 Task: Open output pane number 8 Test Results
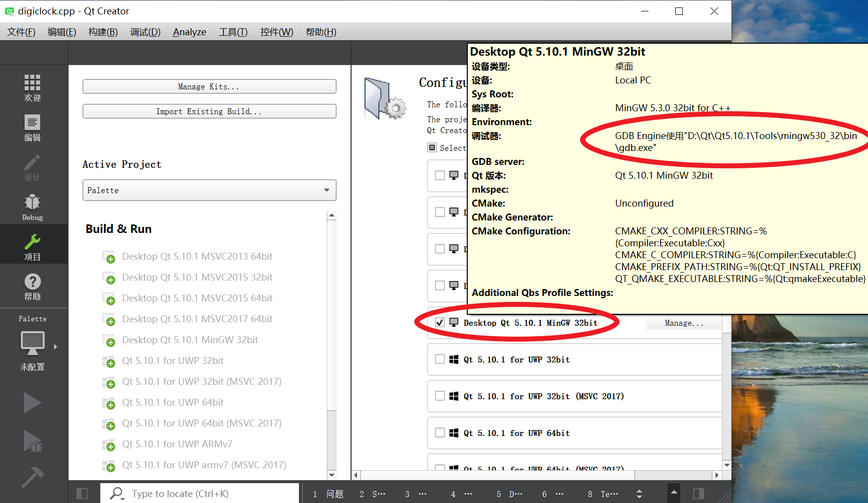coord(603,494)
